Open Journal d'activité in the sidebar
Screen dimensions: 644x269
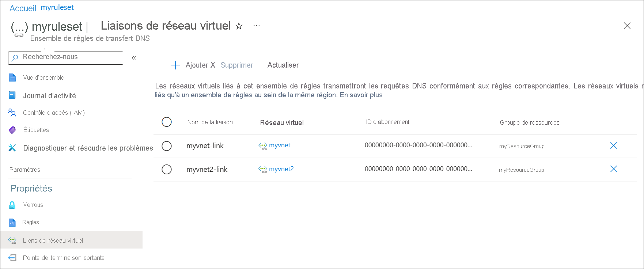click(x=49, y=96)
